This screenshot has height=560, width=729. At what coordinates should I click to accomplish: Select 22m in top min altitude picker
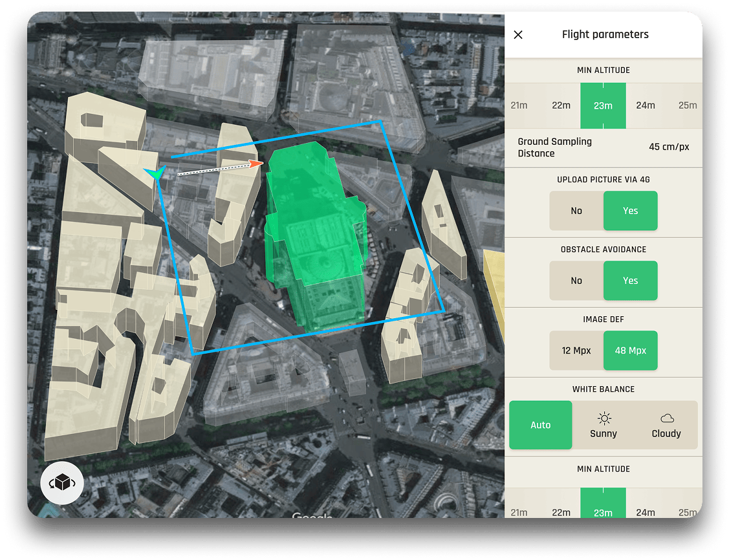[x=561, y=105]
